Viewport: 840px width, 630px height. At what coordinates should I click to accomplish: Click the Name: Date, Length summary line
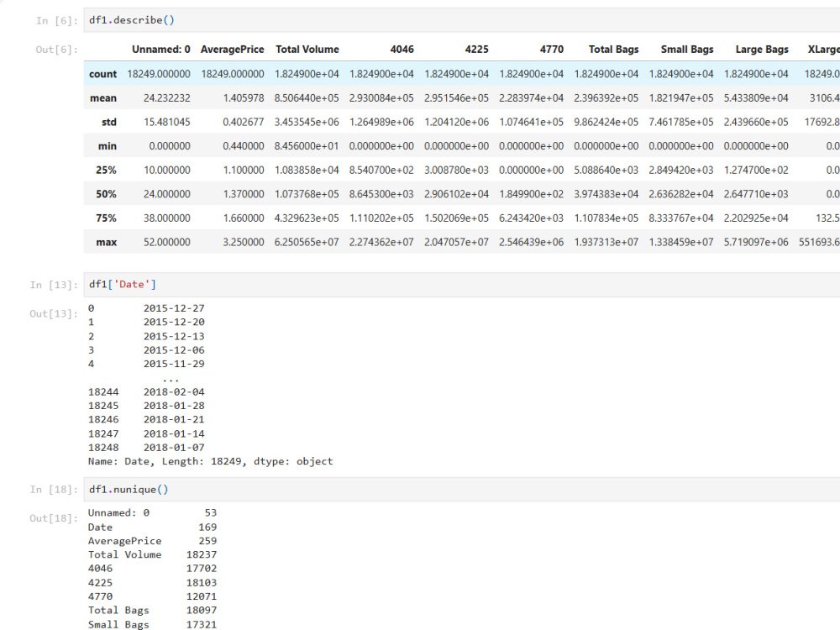tap(211, 461)
